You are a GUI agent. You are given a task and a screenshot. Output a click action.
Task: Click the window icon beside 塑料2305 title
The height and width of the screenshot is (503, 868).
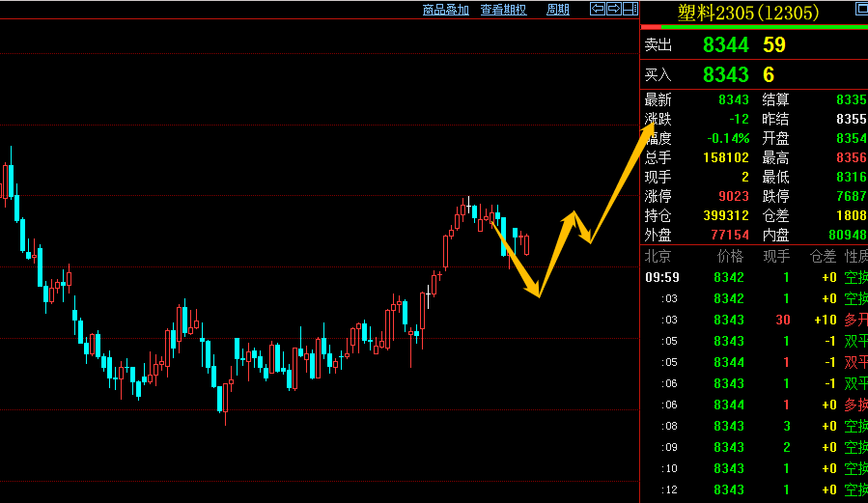862,9
